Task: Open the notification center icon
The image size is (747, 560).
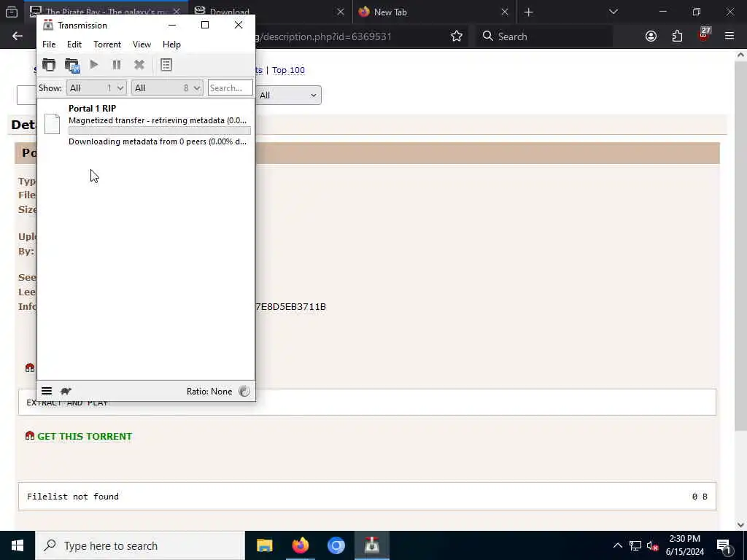Action: pos(724,546)
